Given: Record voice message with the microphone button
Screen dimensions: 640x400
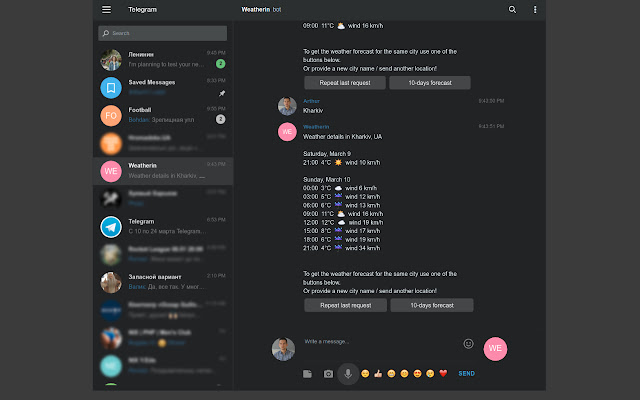Looking at the screenshot, I should (348, 374).
